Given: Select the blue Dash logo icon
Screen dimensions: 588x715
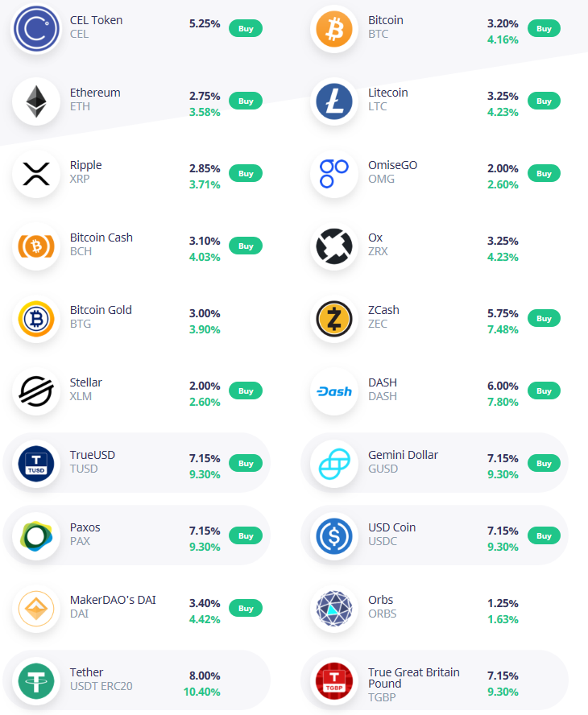Looking at the screenshot, I should tap(334, 391).
